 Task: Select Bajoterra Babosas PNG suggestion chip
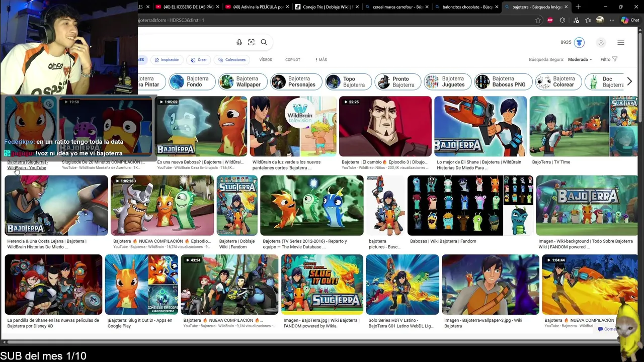[x=503, y=81]
